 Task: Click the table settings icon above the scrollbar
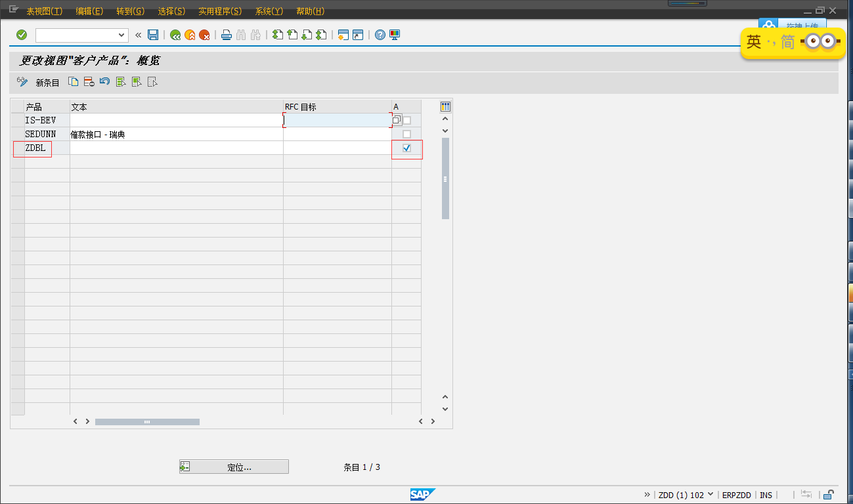click(x=445, y=106)
